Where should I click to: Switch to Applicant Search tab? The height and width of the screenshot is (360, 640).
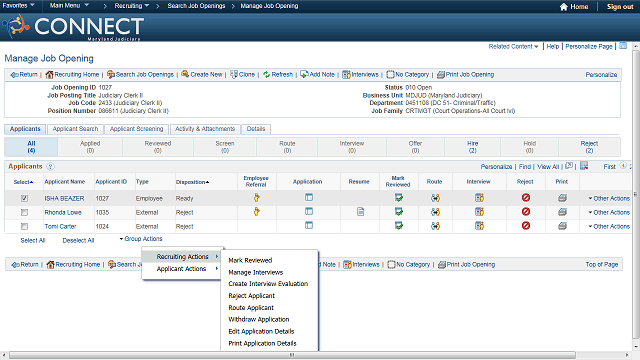[75, 129]
